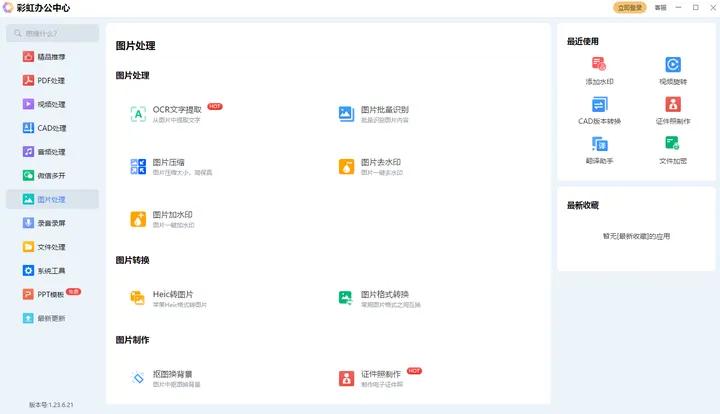Close the 彩虹办公中心 window

[x=713, y=7]
